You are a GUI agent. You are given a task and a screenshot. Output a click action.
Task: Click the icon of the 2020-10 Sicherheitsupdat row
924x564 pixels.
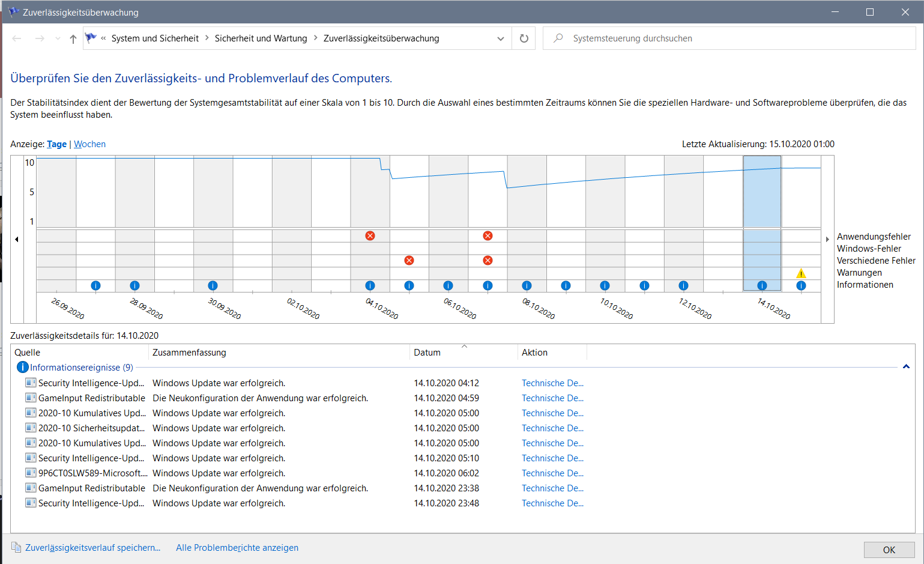point(31,428)
